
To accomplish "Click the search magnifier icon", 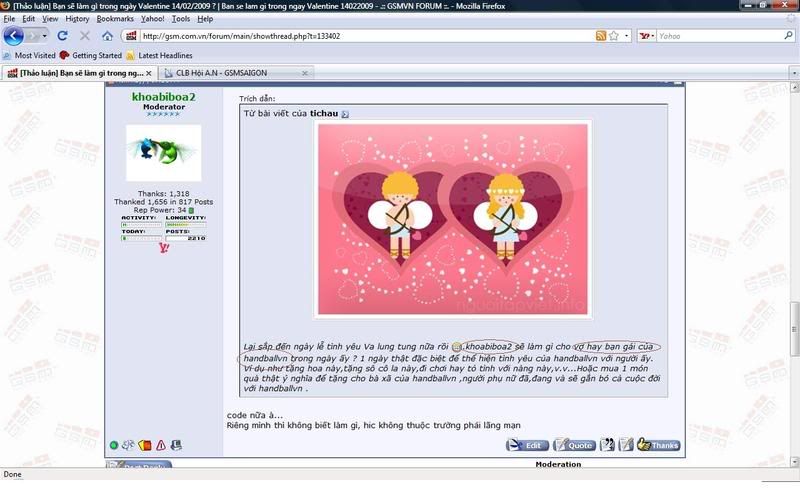I will 788,36.
